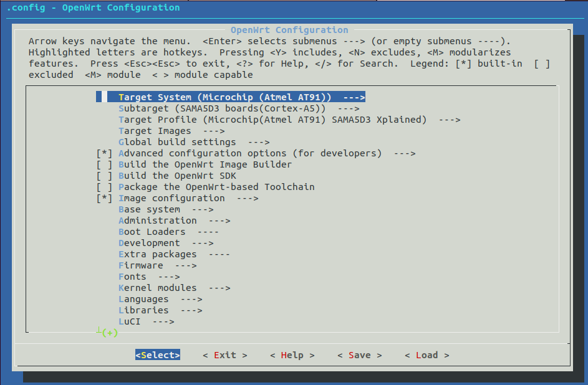Image resolution: width=588 pixels, height=385 pixels.
Task: Open the LuCI submenu
Action: tap(147, 322)
